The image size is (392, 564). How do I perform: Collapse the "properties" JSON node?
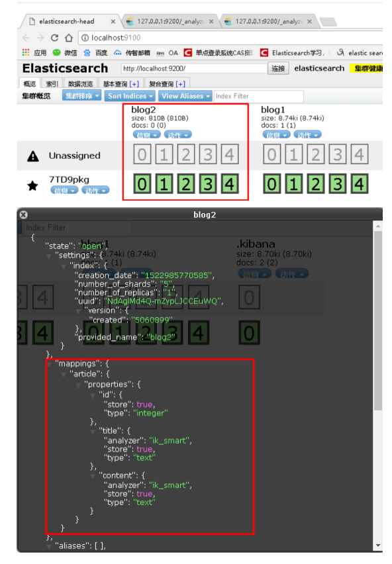78,385
